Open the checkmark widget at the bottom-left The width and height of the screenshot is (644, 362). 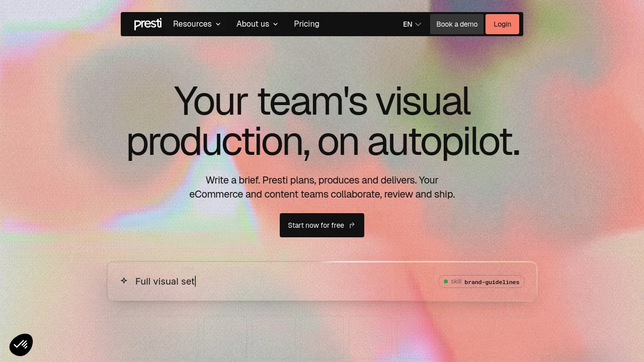pos(21,345)
